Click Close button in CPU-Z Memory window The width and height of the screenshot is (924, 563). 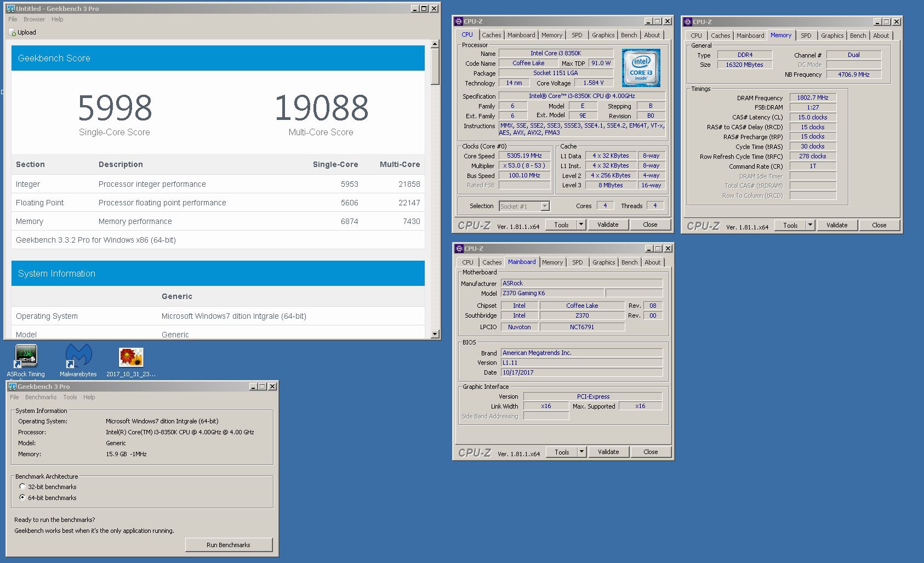pyautogui.click(x=879, y=225)
